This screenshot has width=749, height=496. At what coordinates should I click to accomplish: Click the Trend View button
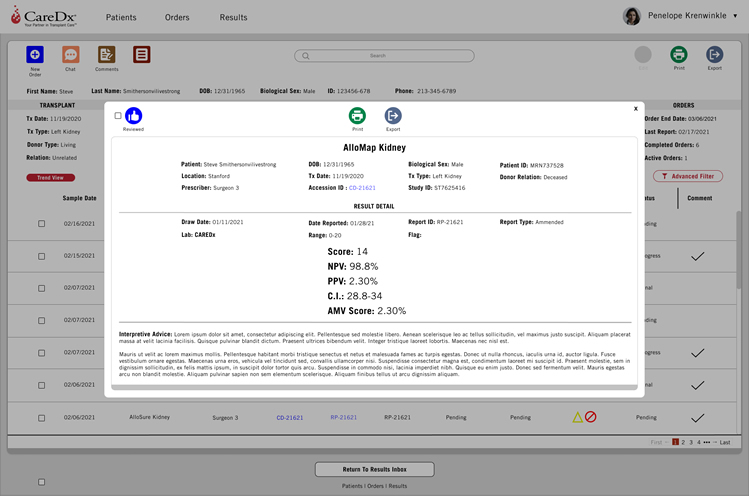[51, 178]
